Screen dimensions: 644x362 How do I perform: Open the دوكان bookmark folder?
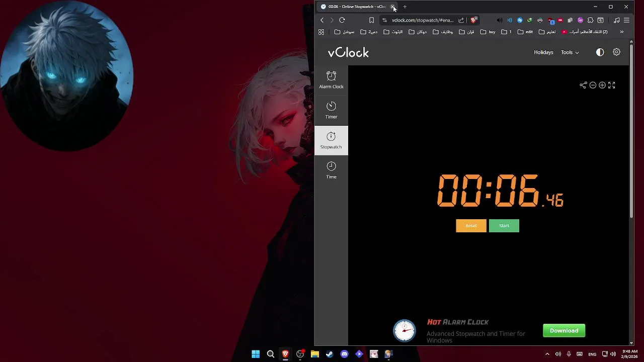tap(418, 32)
